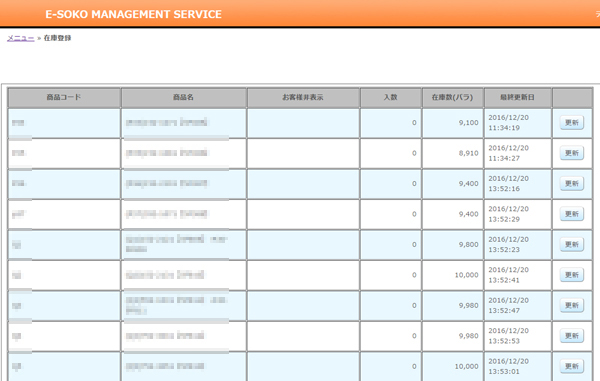600x381 pixels.
Task: Click 更新 button for 13:52:16 row
Action: (572, 184)
